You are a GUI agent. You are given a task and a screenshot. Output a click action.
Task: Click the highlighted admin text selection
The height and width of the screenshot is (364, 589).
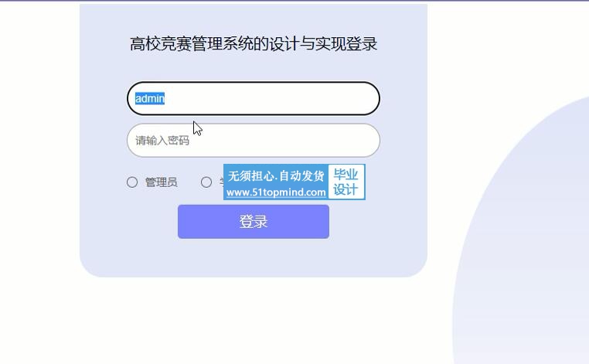150,98
